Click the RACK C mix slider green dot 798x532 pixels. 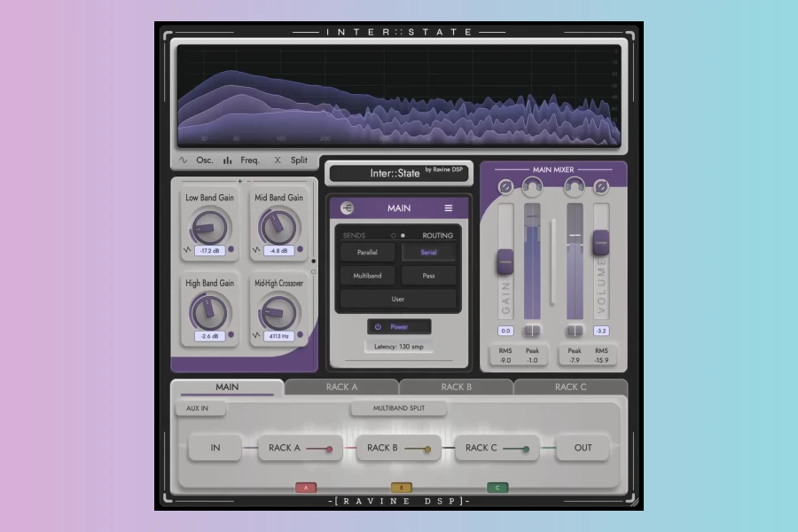[526, 449]
